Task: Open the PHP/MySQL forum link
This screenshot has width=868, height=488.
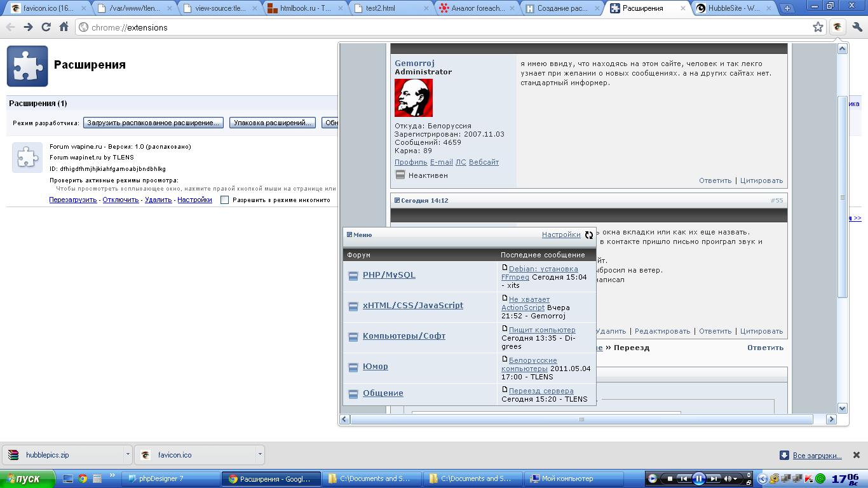Action: [x=389, y=275]
